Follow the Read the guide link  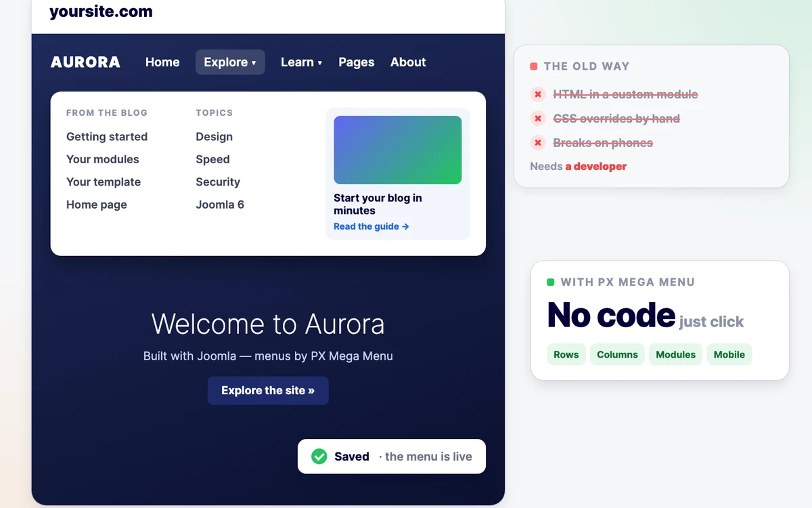[371, 227]
